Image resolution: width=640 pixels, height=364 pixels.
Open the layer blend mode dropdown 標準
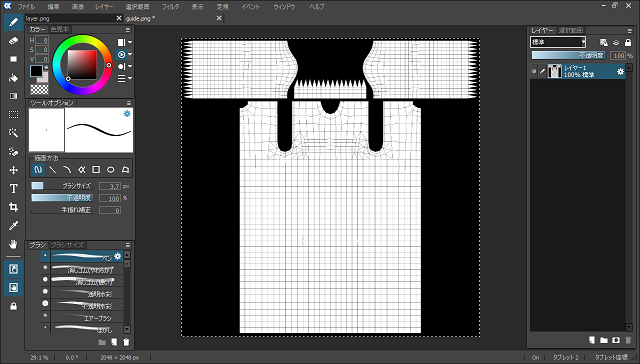[x=558, y=42]
